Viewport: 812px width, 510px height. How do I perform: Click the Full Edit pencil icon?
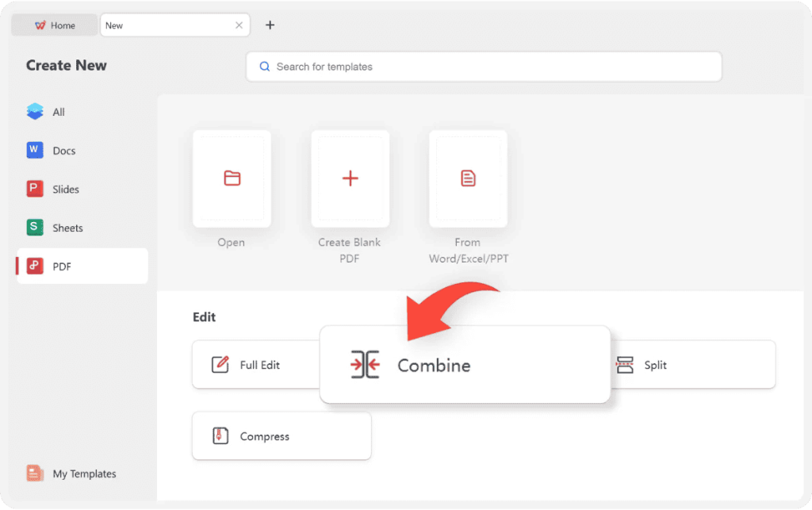[220, 365]
